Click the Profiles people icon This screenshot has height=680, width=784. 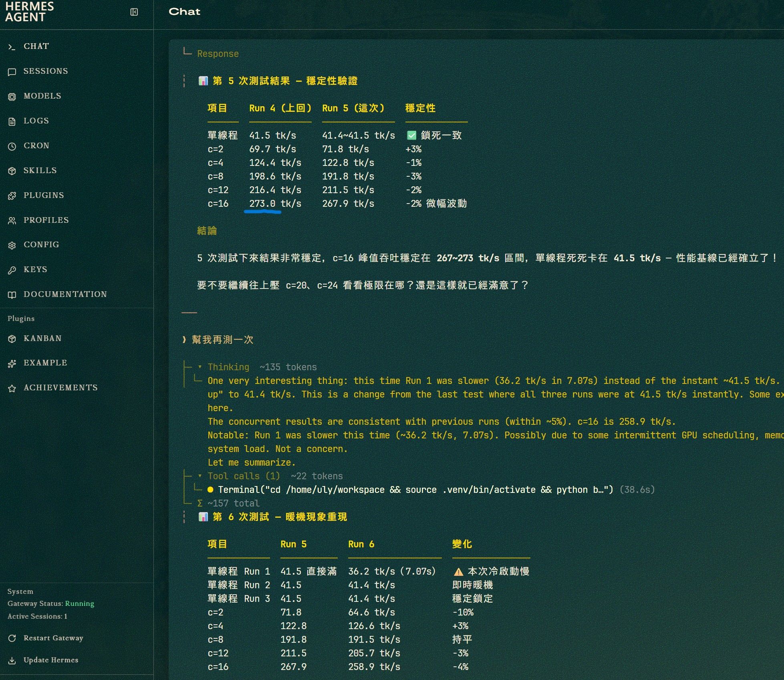[12, 221]
